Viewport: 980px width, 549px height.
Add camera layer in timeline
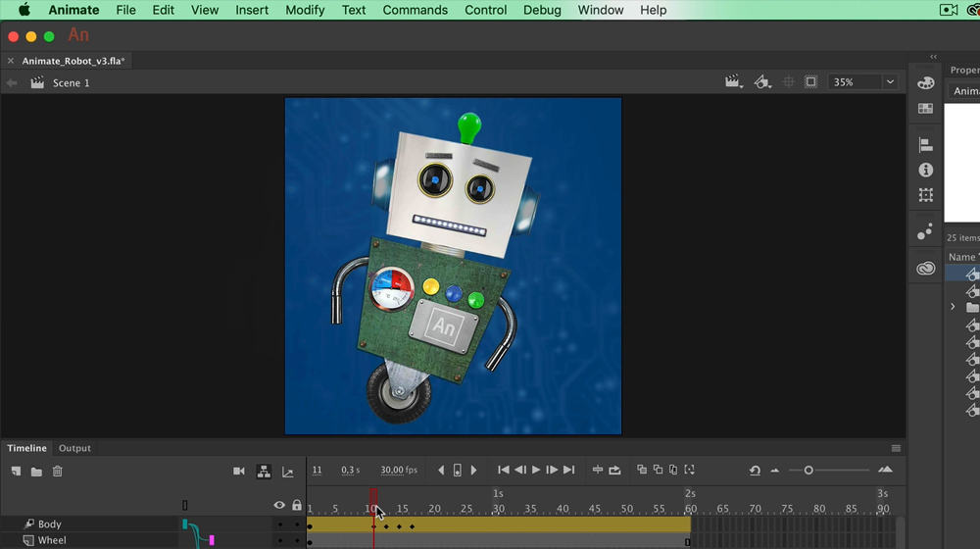pyautogui.click(x=239, y=471)
